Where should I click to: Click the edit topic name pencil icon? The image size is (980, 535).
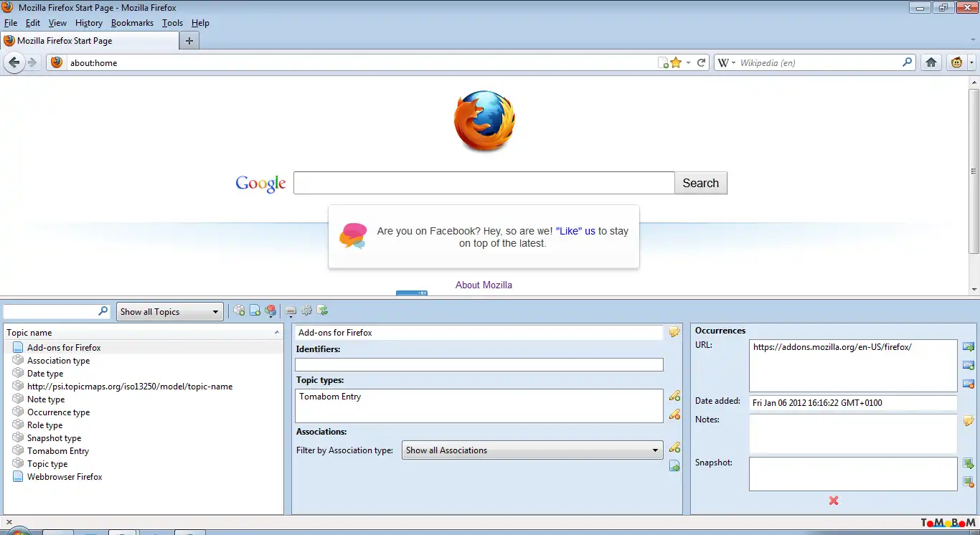point(674,332)
